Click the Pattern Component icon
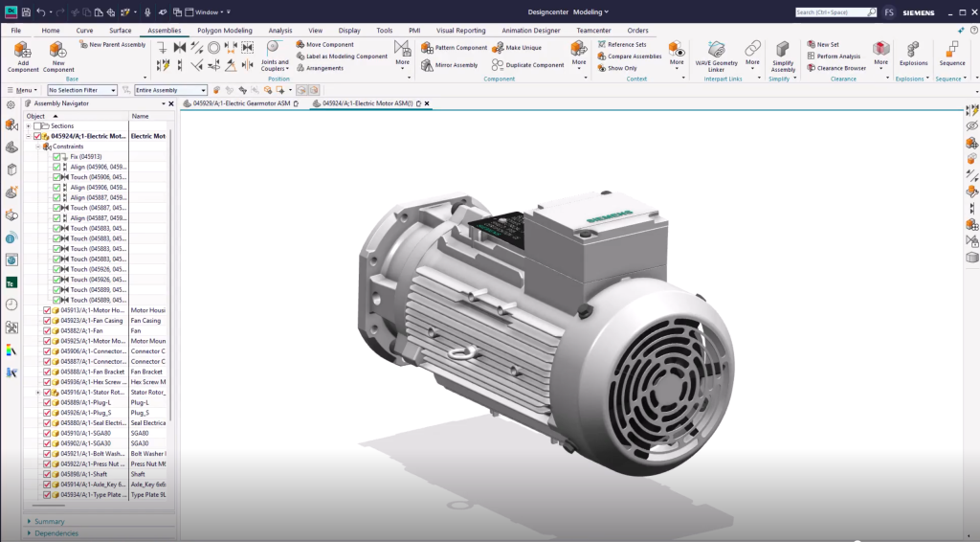This screenshot has height=542, width=980. [428, 48]
